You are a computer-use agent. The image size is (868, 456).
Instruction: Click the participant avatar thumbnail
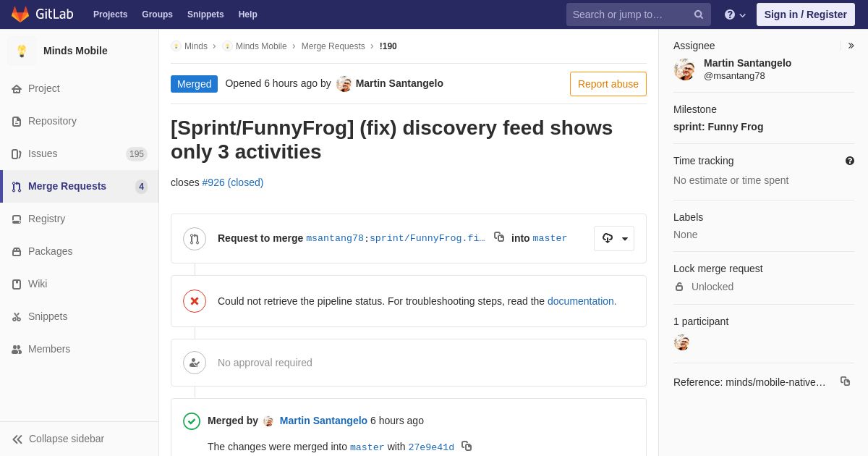[681, 342]
